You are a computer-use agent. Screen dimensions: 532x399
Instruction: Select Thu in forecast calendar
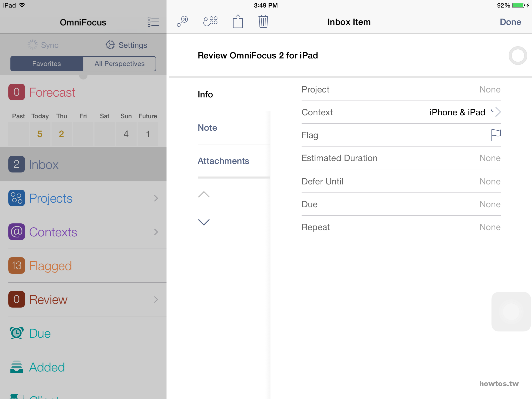click(62, 134)
